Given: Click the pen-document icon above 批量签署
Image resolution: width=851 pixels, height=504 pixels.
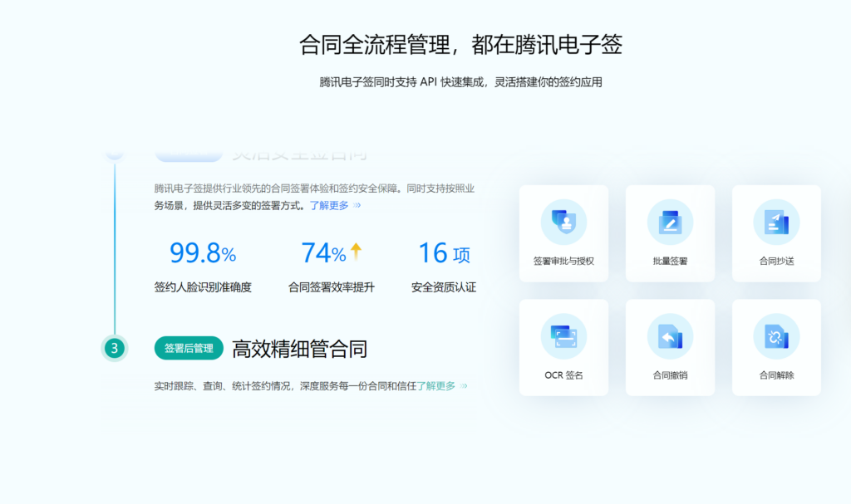Looking at the screenshot, I should pyautogui.click(x=670, y=220).
